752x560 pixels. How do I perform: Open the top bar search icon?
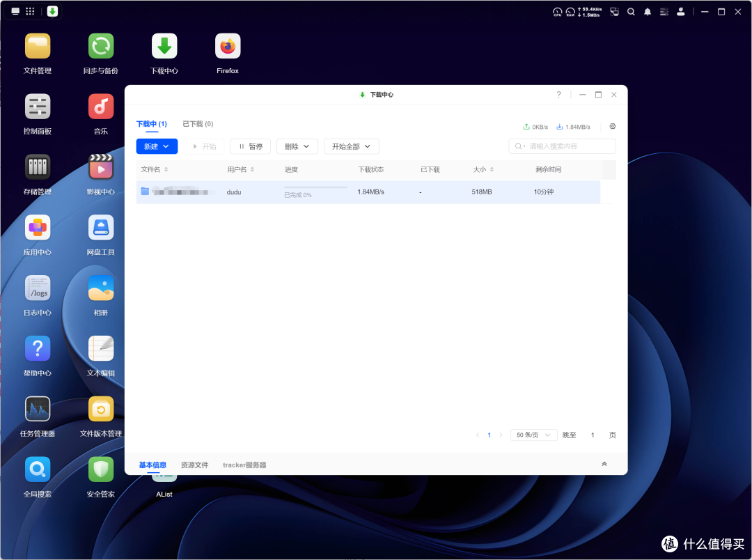pos(631,12)
